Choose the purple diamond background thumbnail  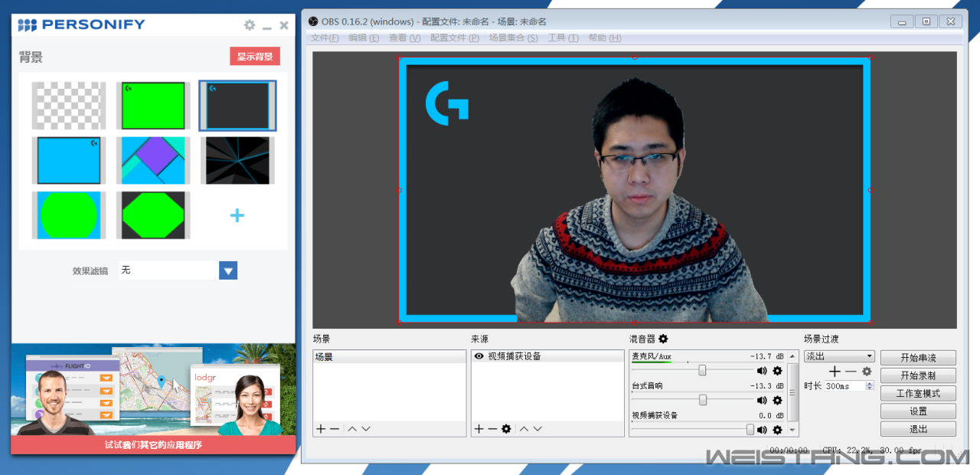[x=153, y=160]
